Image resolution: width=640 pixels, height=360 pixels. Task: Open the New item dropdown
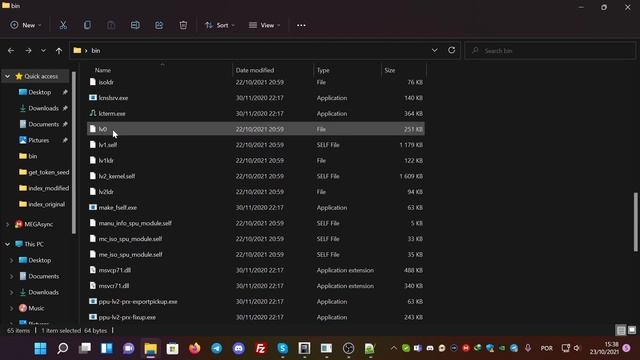click(x=26, y=25)
